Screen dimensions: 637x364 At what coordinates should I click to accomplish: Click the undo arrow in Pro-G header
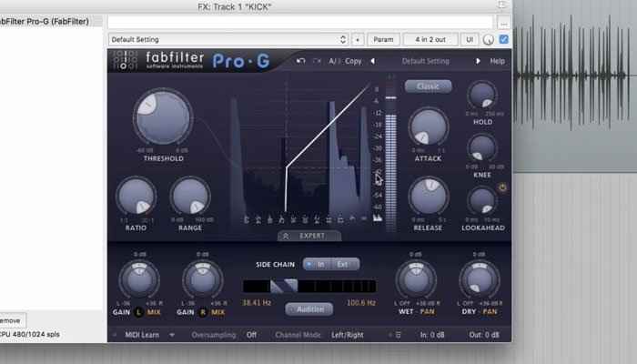[x=300, y=61]
